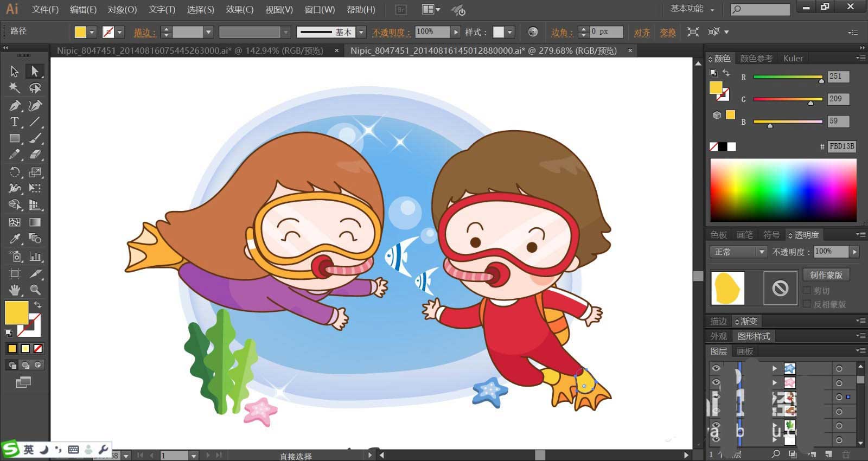868x461 pixels.
Task: Select the Rotate tool
Action: click(15, 172)
